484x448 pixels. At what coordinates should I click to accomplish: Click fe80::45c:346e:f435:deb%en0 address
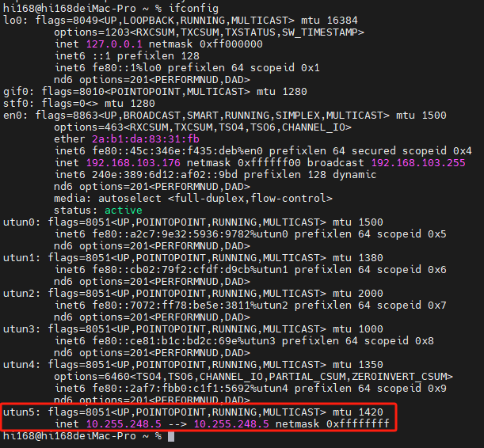tap(177, 150)
